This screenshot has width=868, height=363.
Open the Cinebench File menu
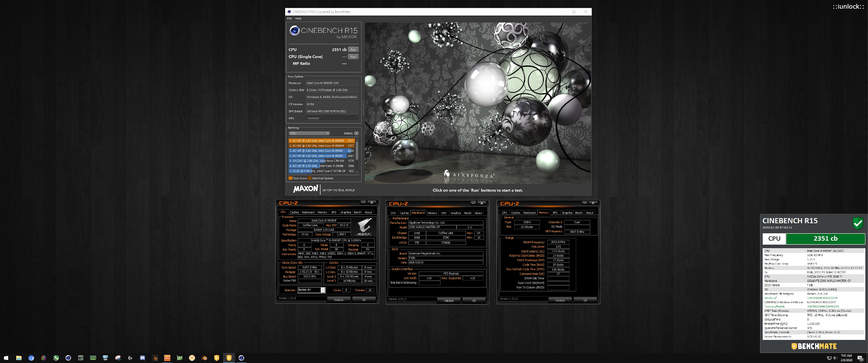point(289,19)
